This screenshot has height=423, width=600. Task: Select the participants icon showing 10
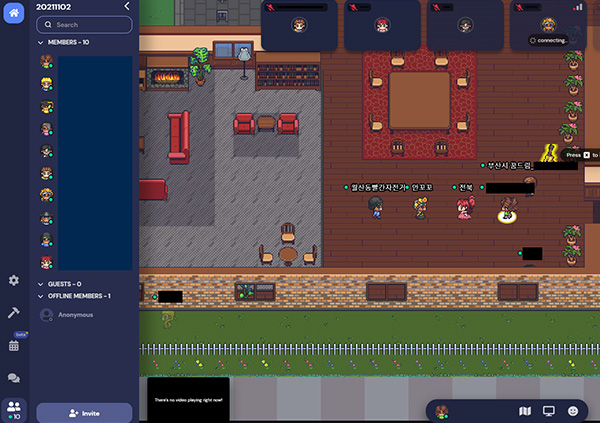[x=14, y=407]
